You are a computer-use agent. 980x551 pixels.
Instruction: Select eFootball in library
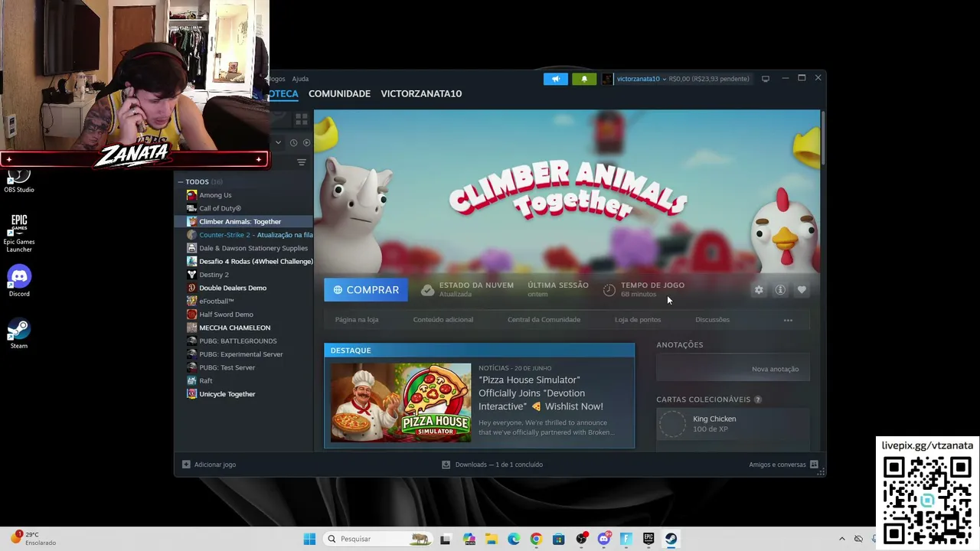tap(216, 302)
